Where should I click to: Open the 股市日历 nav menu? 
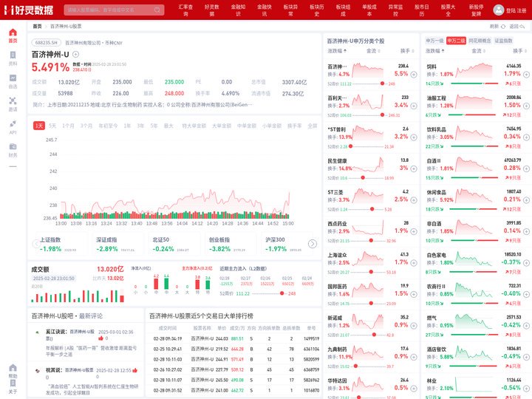click(422, 10)
